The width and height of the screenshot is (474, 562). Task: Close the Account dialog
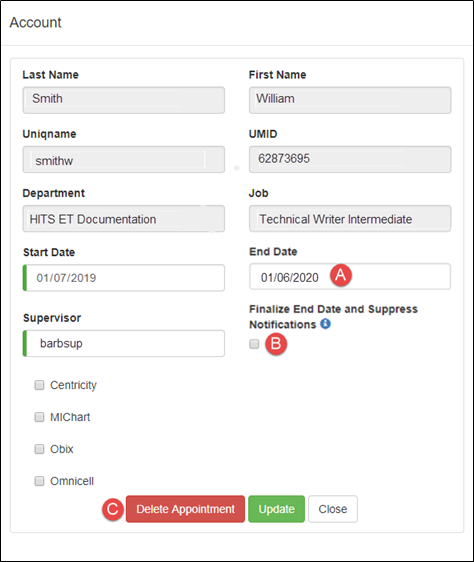click(333, 509)
